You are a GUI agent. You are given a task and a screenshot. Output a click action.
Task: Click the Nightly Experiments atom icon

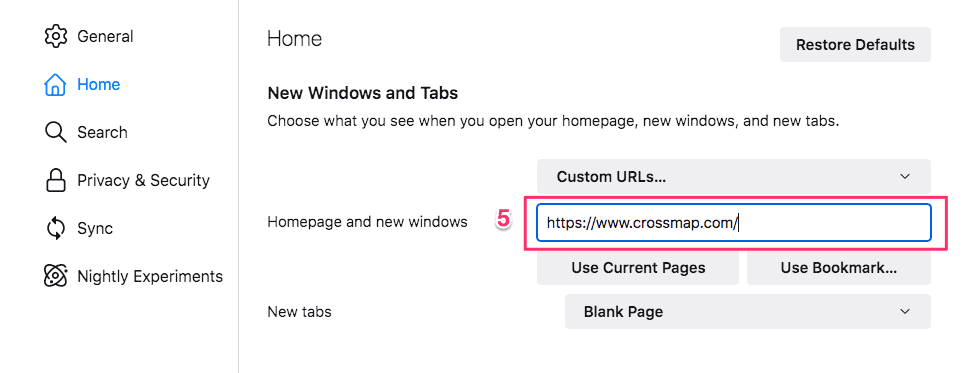[x=55, y=276]
